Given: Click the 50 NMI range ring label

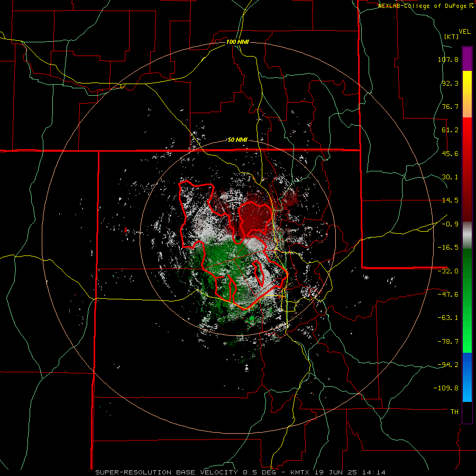Looking at the screenshot, I should [237, 140].
